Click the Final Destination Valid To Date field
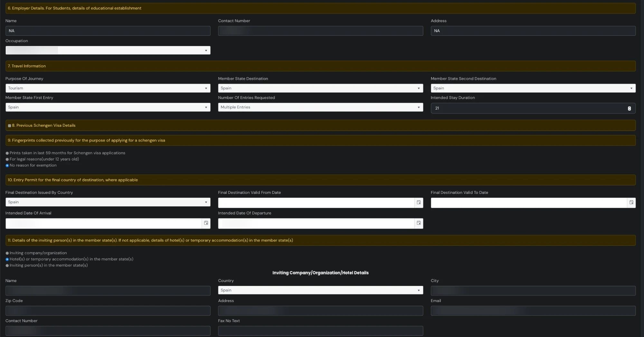Image resolution: width=644 pixels, height=337 pixels. click(x=529, y=203)
